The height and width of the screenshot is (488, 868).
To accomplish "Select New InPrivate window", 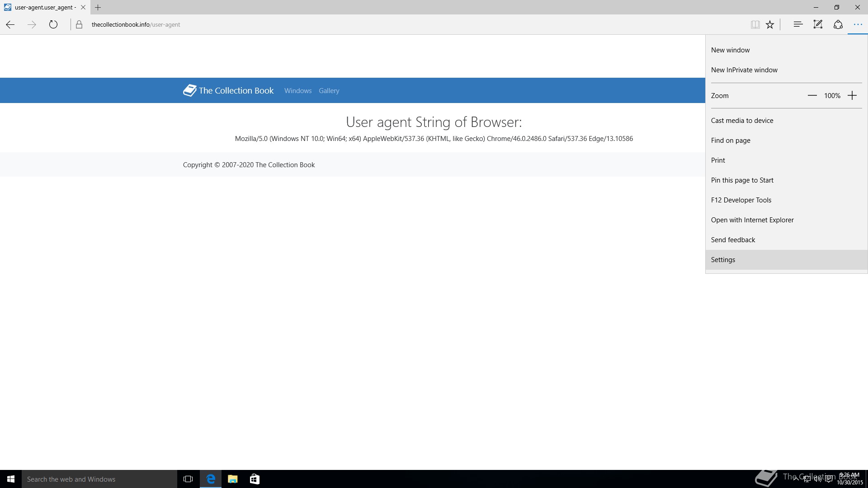I will [x=744, y=70].
